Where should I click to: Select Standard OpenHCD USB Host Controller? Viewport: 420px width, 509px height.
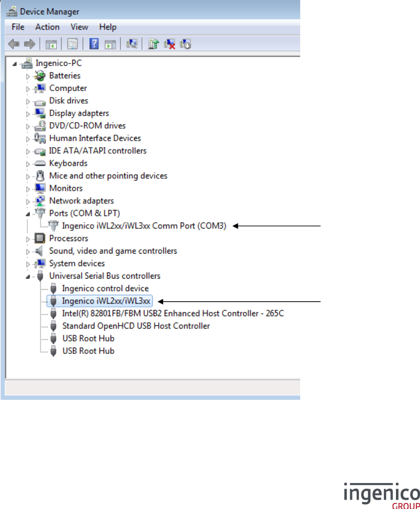pos(136,326)
